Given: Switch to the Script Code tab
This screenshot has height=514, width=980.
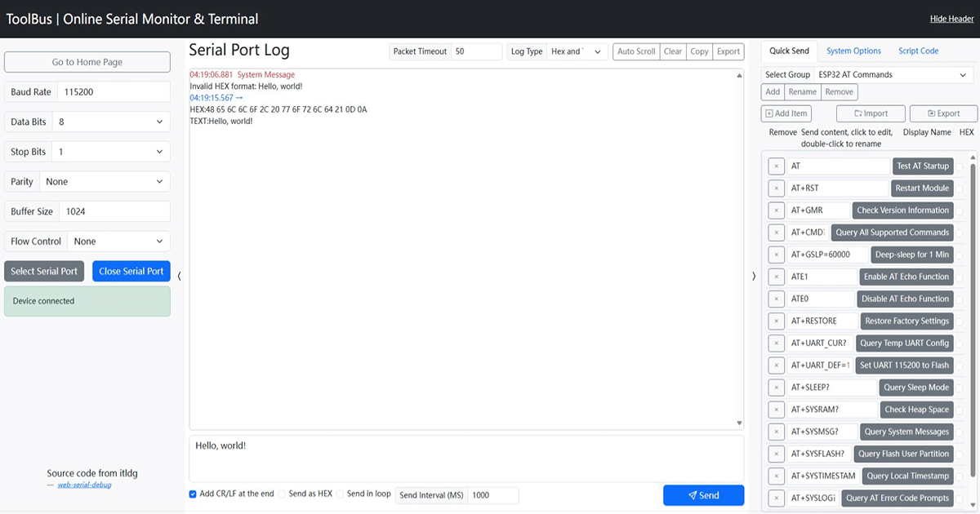Looking at the screenshot, I should pos(918,50).
